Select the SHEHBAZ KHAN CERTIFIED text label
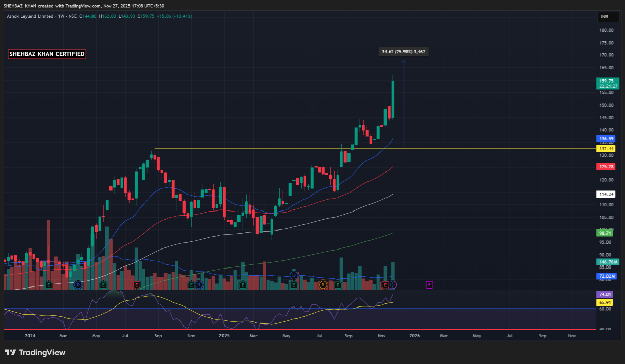 (x=47, y=54)
